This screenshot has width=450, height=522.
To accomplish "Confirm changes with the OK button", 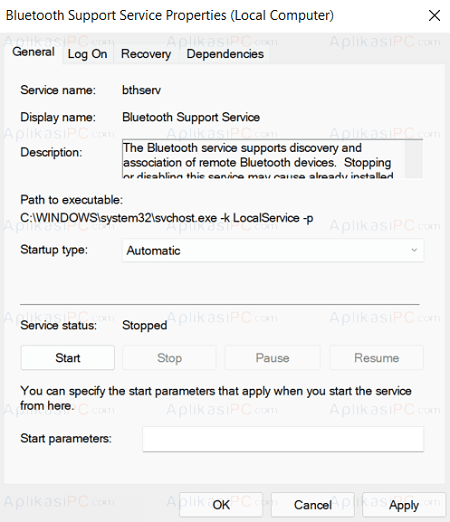I will pyautogui.click(x=221, y=505).
